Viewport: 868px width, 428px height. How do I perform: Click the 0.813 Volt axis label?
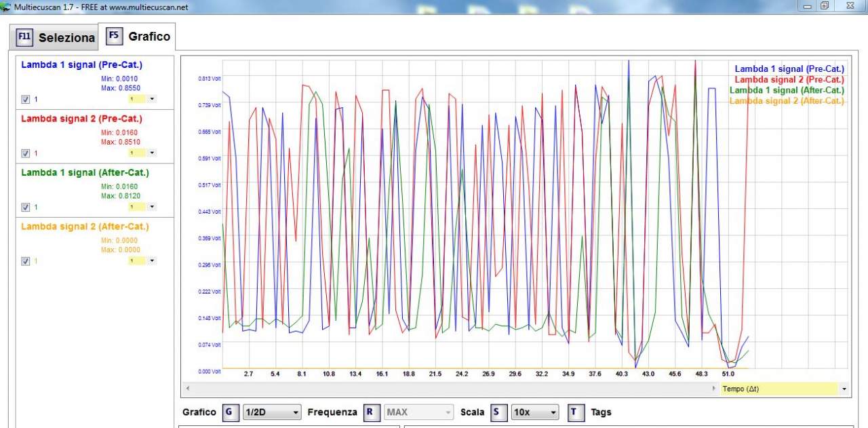[x=210, y=79]
